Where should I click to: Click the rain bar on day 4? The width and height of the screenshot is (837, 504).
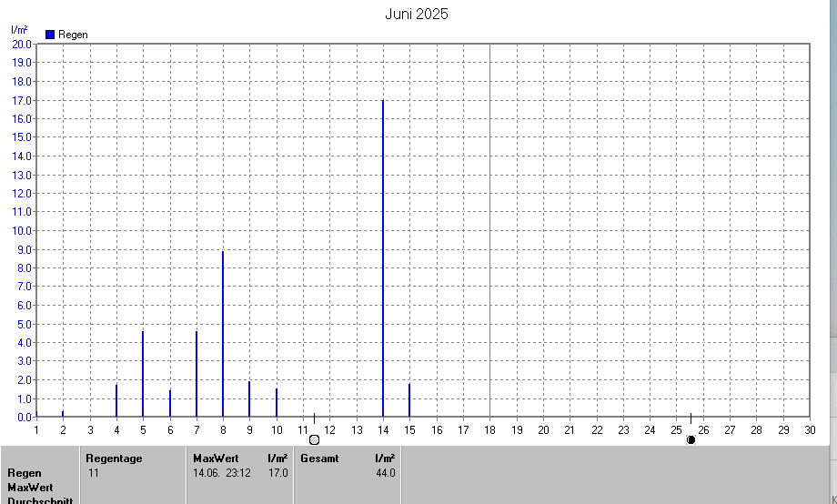pyautogui.click(x=116, y=400)
